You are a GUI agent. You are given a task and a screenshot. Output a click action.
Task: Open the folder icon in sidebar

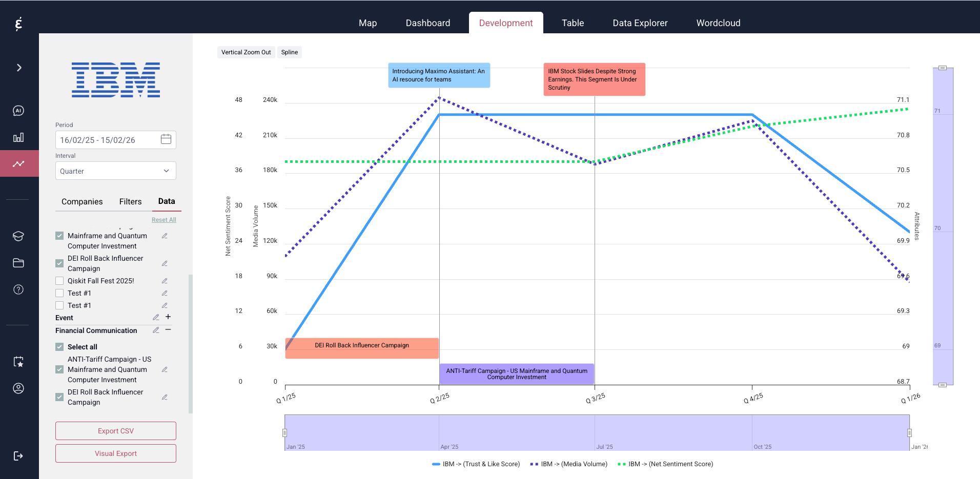[x=18, y=263]
